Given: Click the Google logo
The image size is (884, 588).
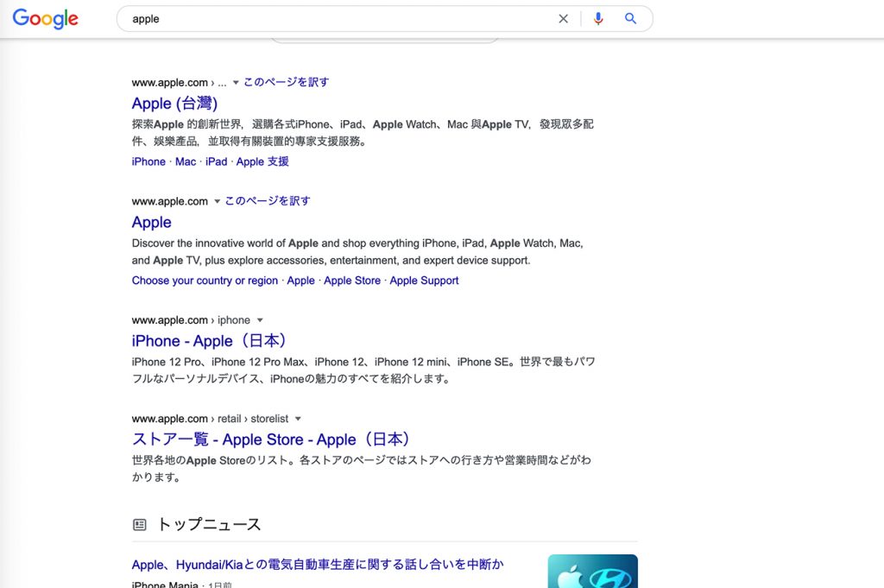Looking at the screenshot, I should (45, 19).
